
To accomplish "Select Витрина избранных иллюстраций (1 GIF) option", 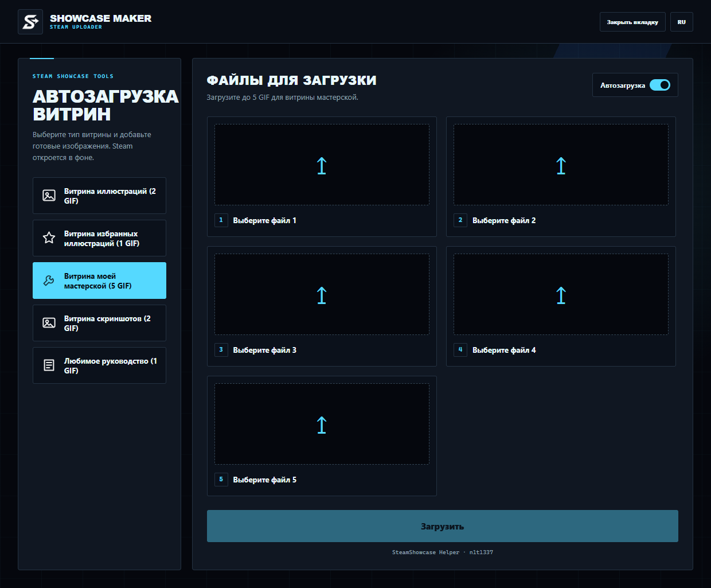I will (99, 238).
